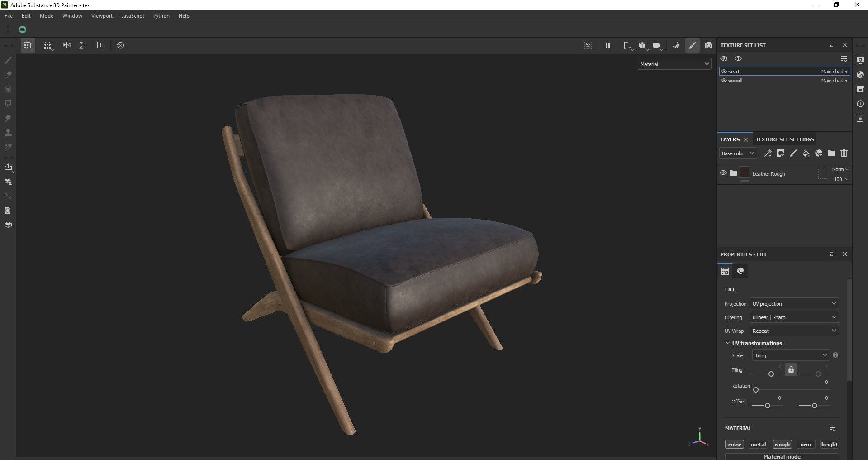Viewport: 868px width, 460px height.
Task: Enable horizontal symmetry mirror icon
Action: tap(67, 45)
